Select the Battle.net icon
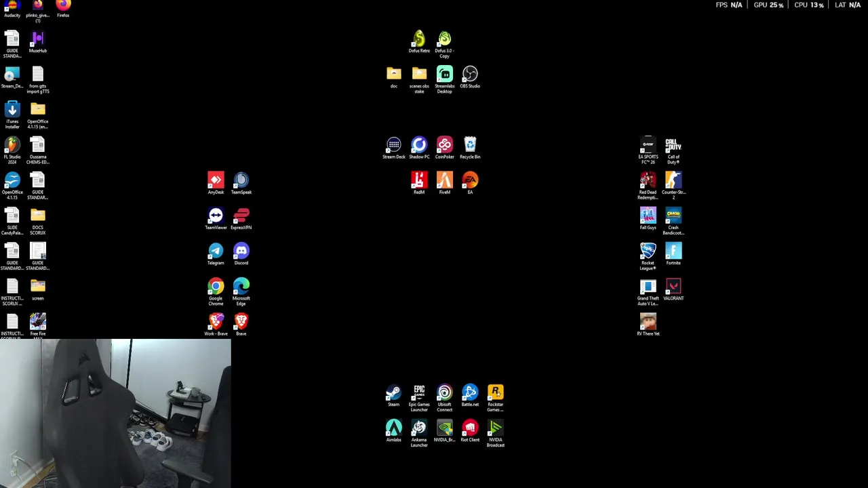 (470, 396)
